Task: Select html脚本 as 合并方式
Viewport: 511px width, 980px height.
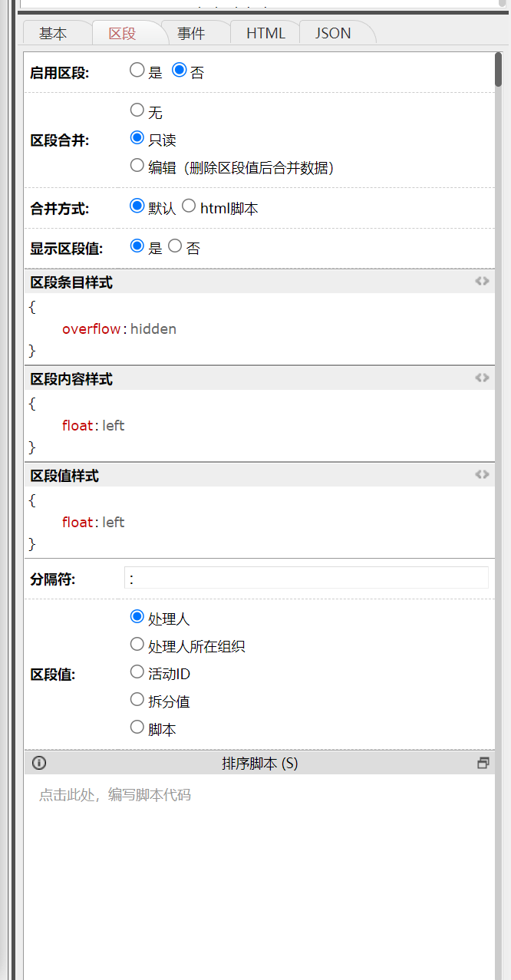Action: [x=189, y=206]
